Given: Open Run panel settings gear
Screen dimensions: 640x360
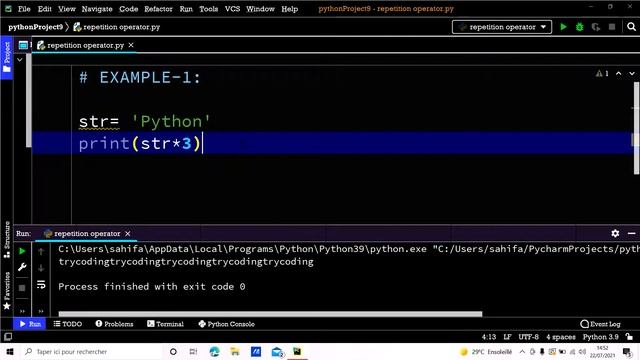Looking at the screenshot, I should pyautogui.click(x=615, y=233).
